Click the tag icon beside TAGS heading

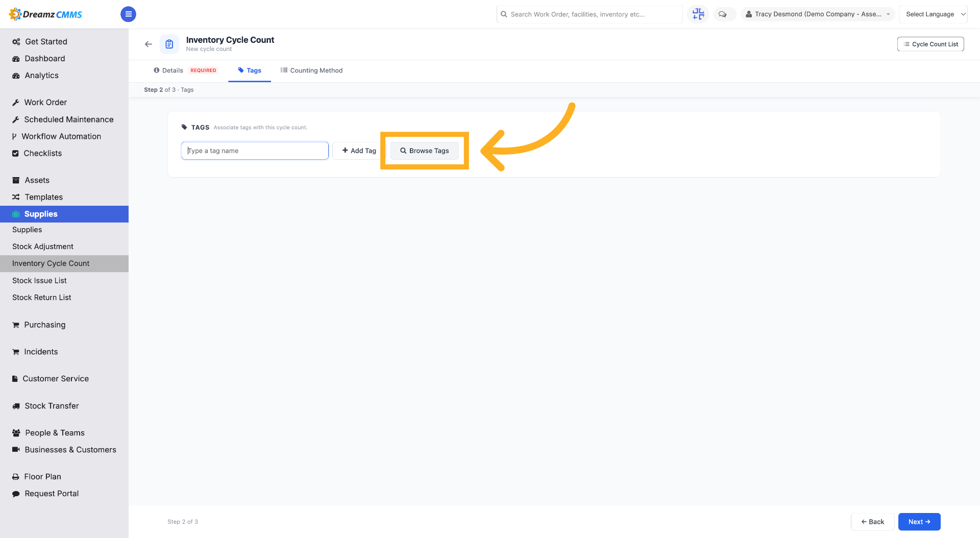pyautogui.click(x=184, y=127)
